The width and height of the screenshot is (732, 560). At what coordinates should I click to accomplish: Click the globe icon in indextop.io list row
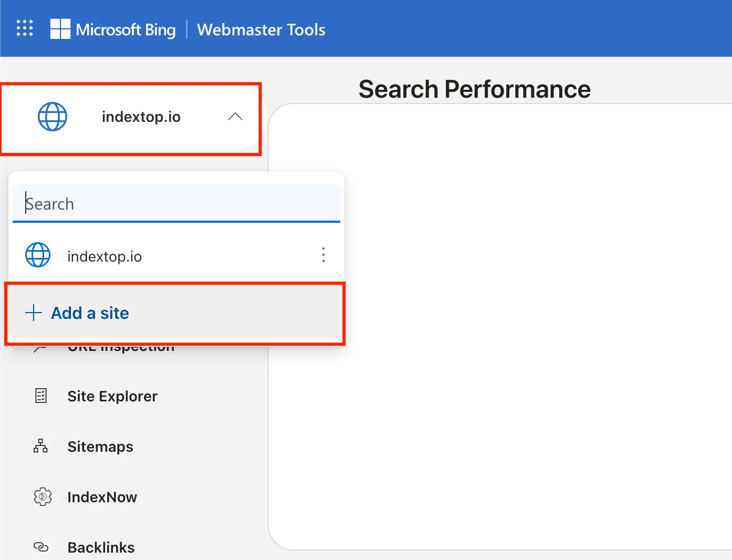coord(38,255)
